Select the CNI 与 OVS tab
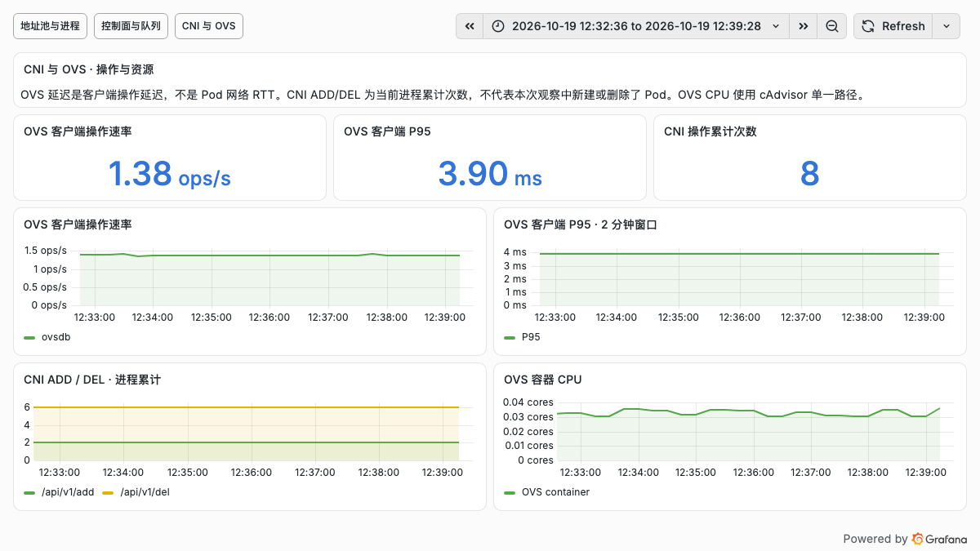This screenshot has height=551, width=980. (x=209, y=26)
